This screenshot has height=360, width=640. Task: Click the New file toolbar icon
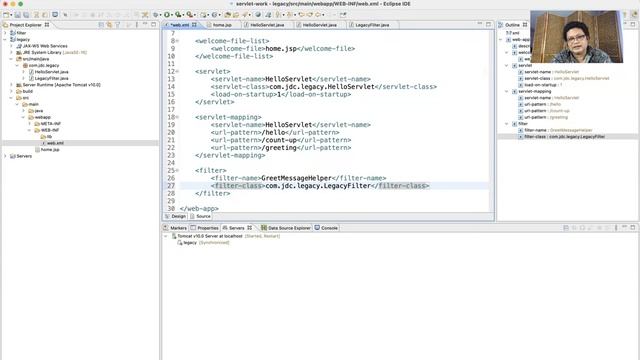(x=6, y=15)
